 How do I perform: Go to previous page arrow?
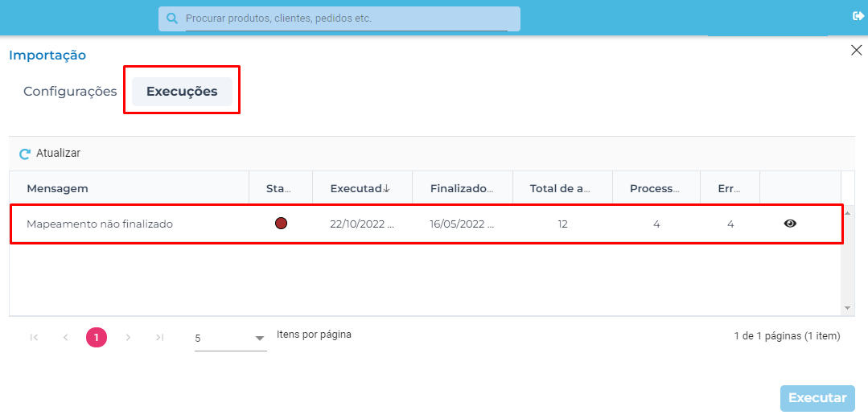pos(65,337)
